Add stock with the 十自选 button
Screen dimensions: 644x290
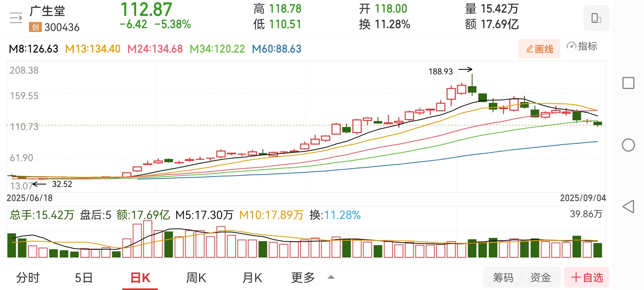click(587, 278)
